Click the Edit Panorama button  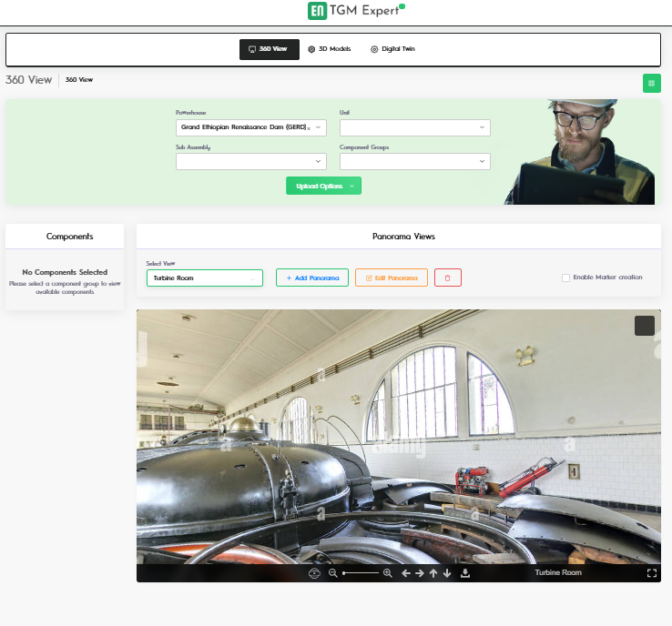[x=392, y=278]
